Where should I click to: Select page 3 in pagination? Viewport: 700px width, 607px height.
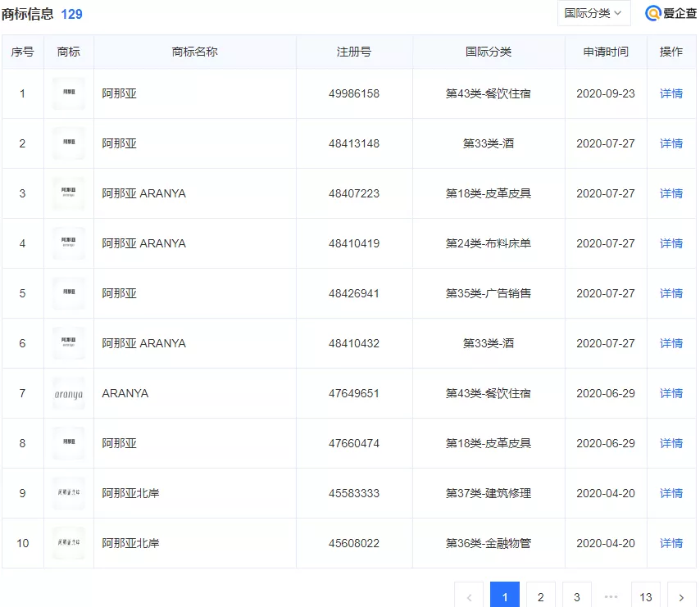tap(576, 596)
